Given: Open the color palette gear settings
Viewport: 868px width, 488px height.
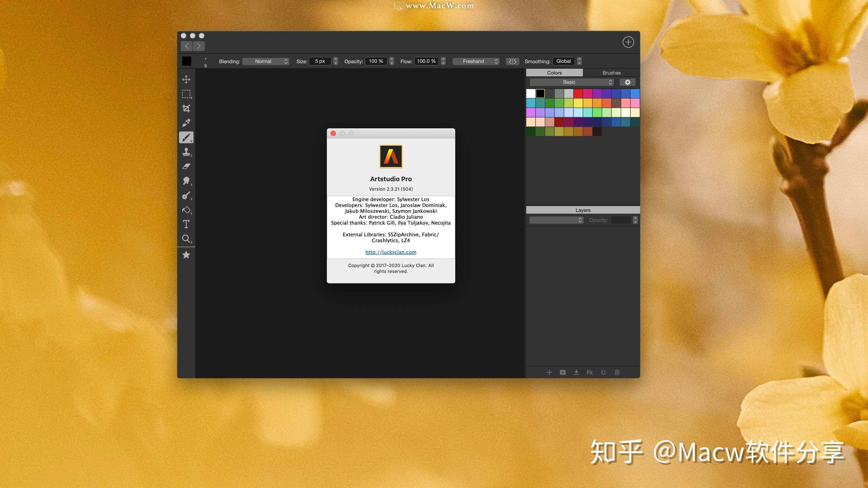Looking at the screenshot, I should click(x=627, y=82).
